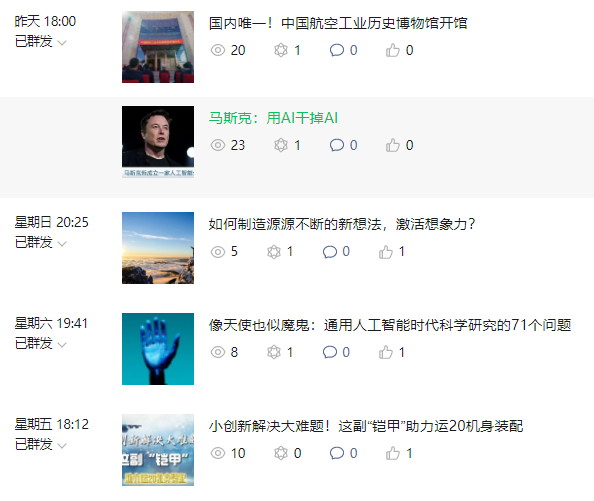This screenshot has width=594, height=501.
Task: Click the eye views icon for the 航空工业历史博物馆 article
Action: (x=218, y=50)
